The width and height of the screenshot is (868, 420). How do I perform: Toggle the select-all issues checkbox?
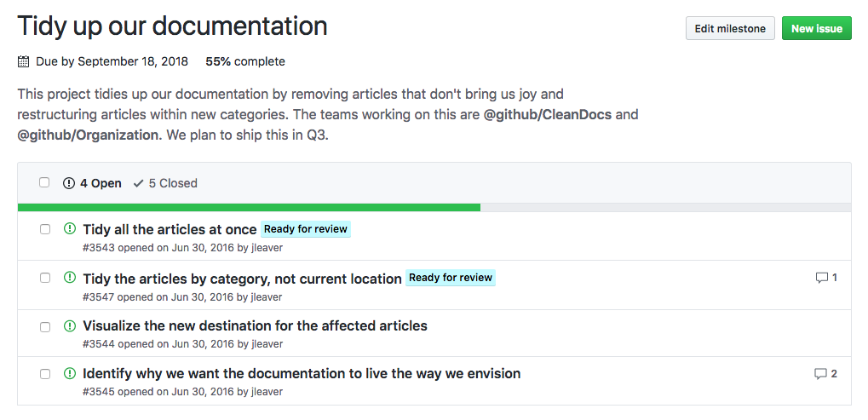coord(44,182)
